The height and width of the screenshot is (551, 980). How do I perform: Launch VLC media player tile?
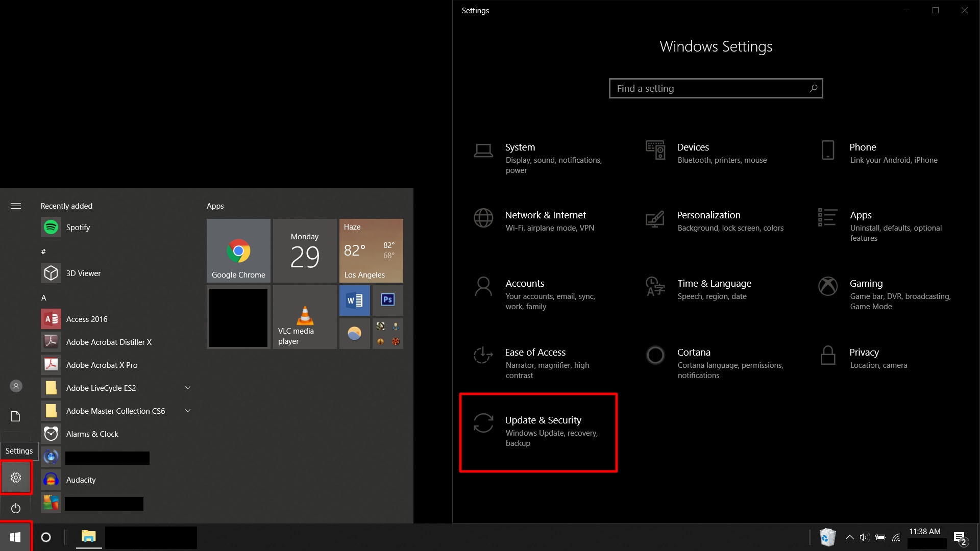tap(304, 317)
